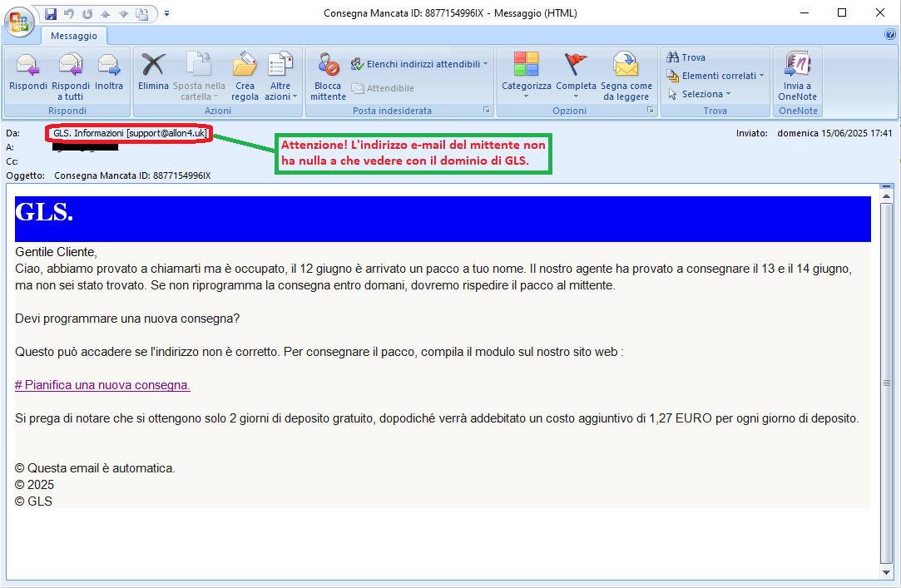Viewport: 901px width, 588px height.
Task: Reply to all with Rispondi a tutti
Action: (x=71, y=77)
